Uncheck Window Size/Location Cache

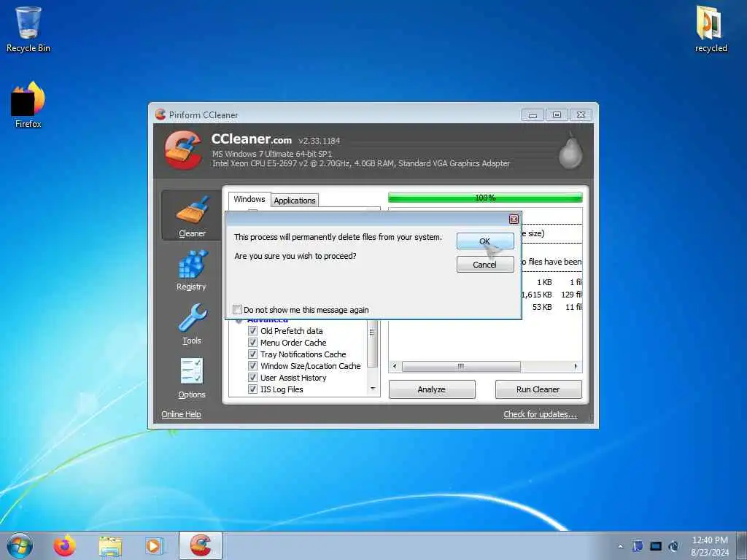coord(253,366)
